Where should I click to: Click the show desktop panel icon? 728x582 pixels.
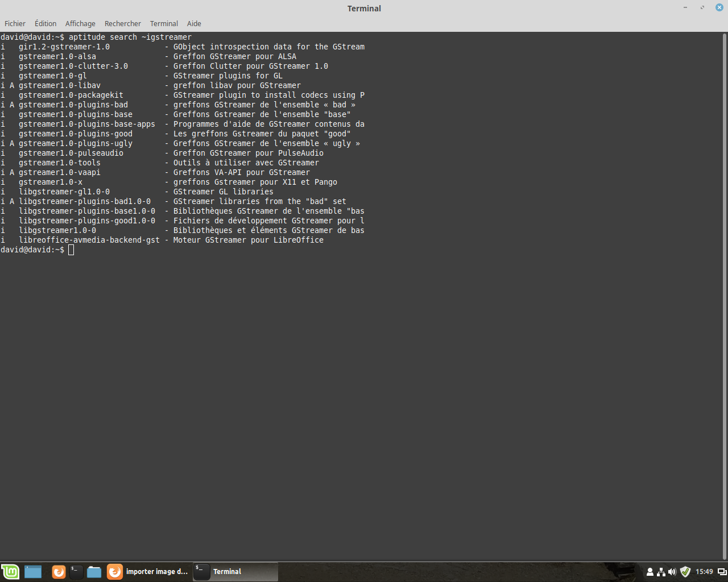pos(33,572)
